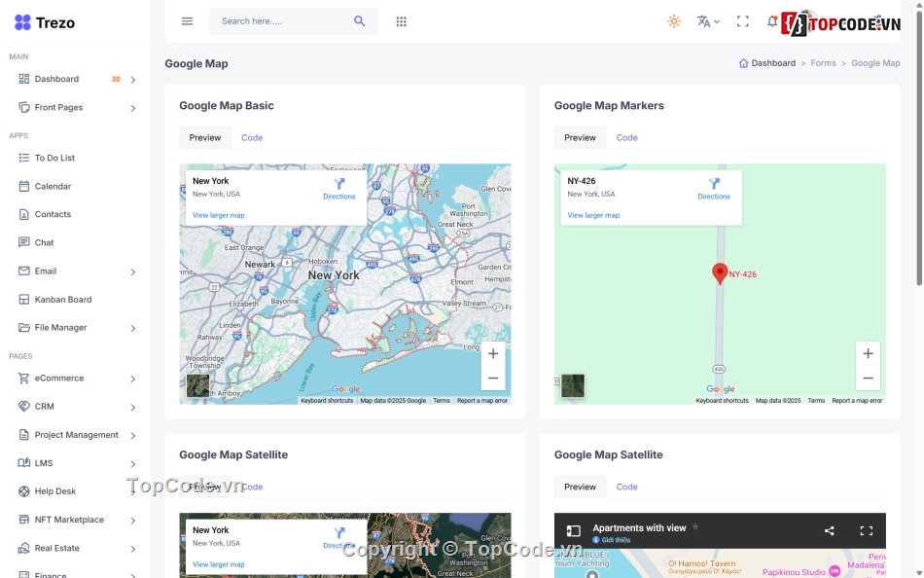Image resolution: width=924 pixels, height=578 pixels.
Task: Click Directions in the New York basic map
Action: (338, 190)
